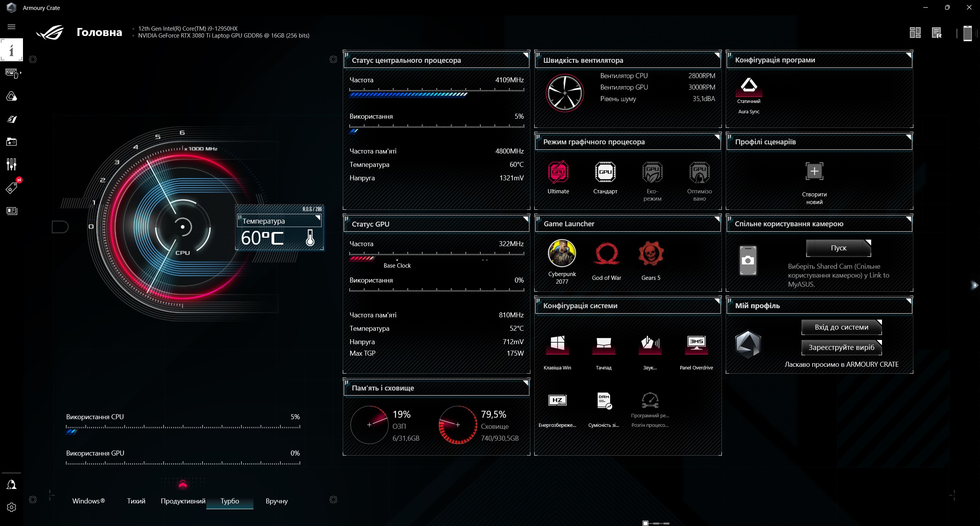This screenshot has height=526, width=980.
Task: Open the sliders Scenario Profiles sidebar icon
Action: pos(11,165)
